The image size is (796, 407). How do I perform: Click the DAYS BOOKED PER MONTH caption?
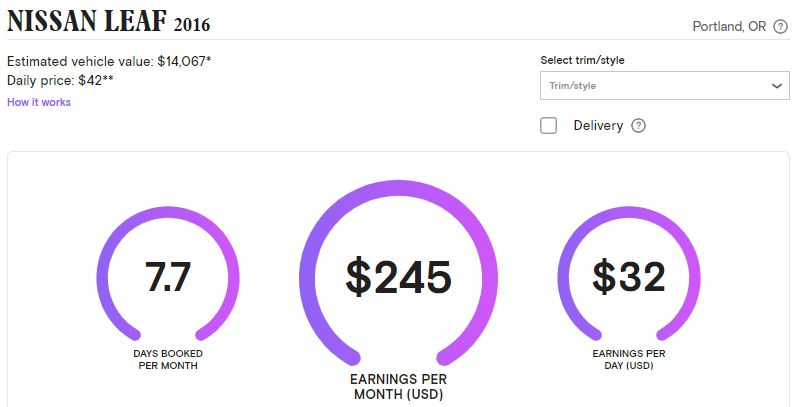pyautogui.click(x=168, y=359)
